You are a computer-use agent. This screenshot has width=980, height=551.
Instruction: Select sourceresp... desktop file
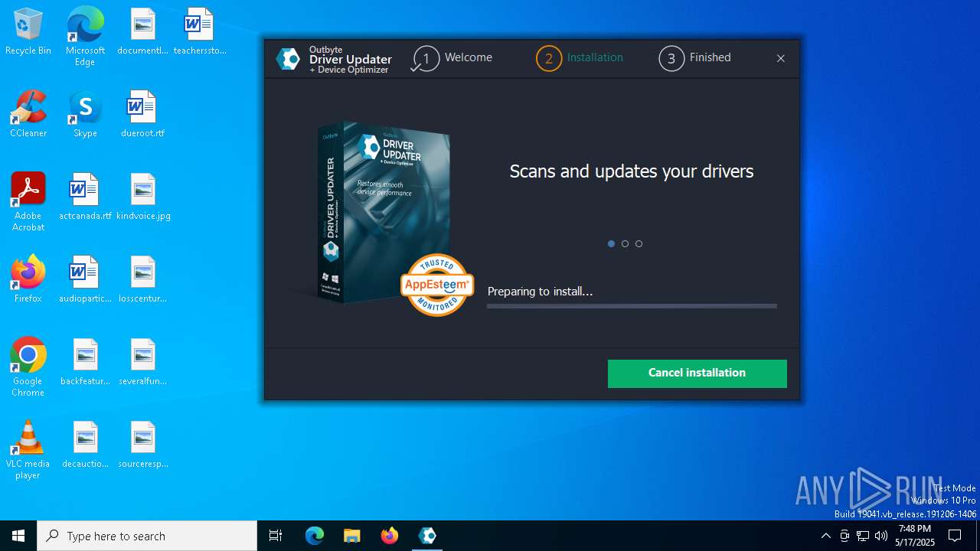[142, 445]
